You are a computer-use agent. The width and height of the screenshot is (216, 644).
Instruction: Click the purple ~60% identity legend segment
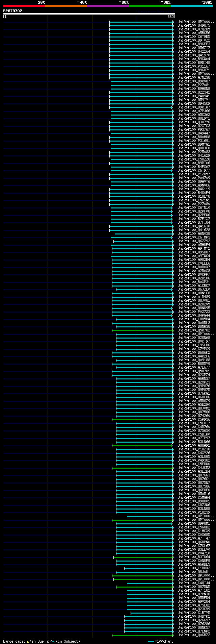[108, 6]
